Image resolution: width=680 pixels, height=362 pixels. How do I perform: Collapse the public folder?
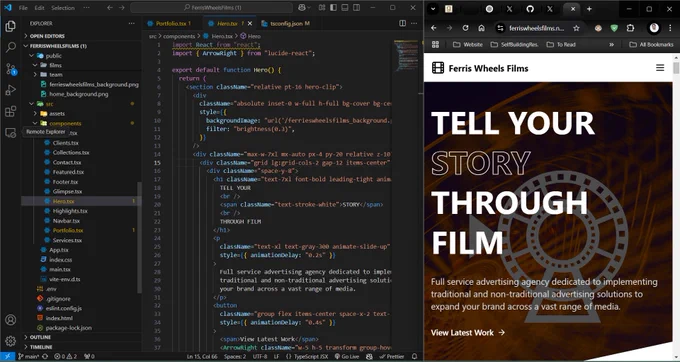pyautogui.click(x=53, y=55)
